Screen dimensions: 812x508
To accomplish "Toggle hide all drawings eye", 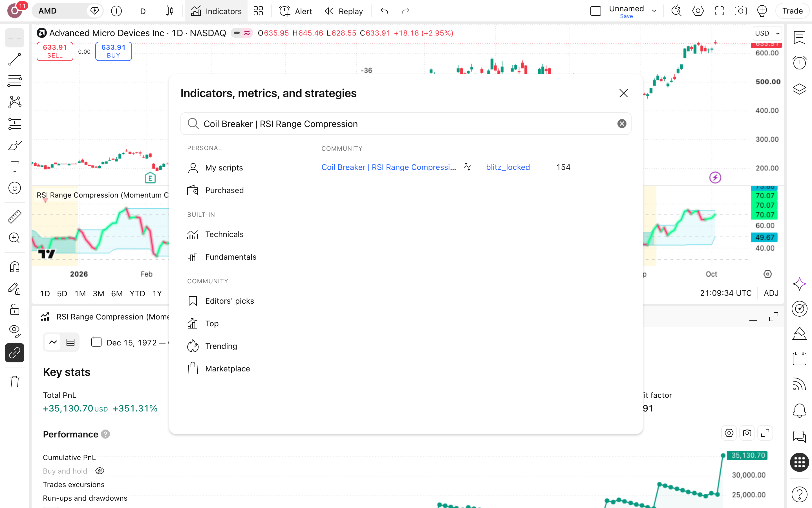I will click(x=14, y=331).
